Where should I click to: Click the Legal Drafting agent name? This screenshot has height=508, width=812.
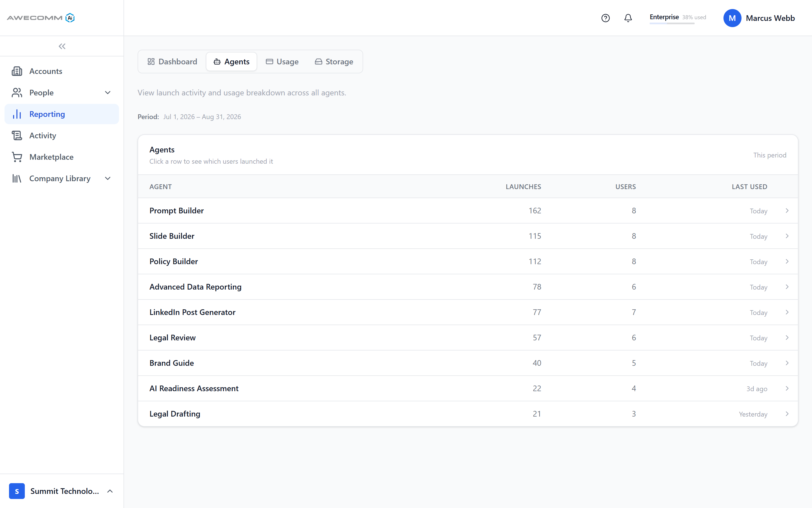click(x=175, y=414)
